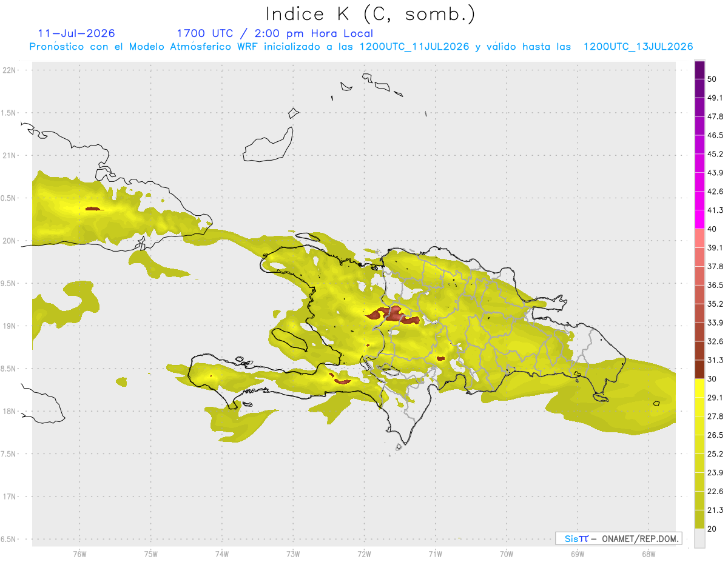Click the "40" colorbar value

[712, 229]
